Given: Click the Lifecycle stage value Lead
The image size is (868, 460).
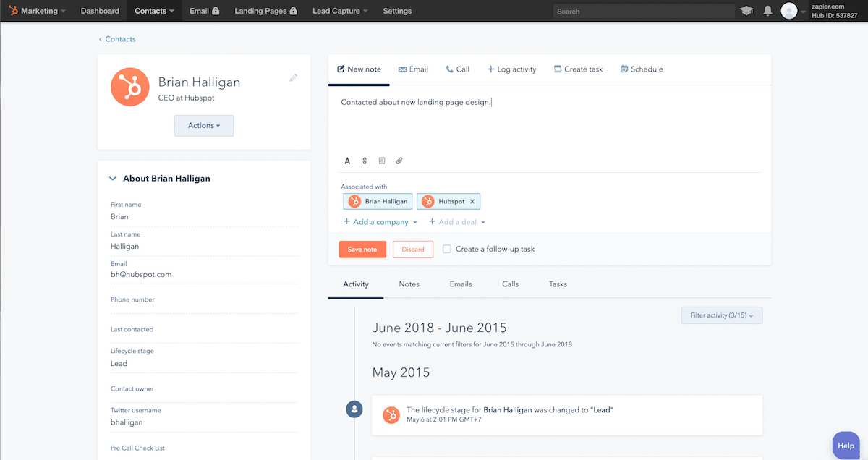Looking at the screenshot, I should [x=119, y=363].
